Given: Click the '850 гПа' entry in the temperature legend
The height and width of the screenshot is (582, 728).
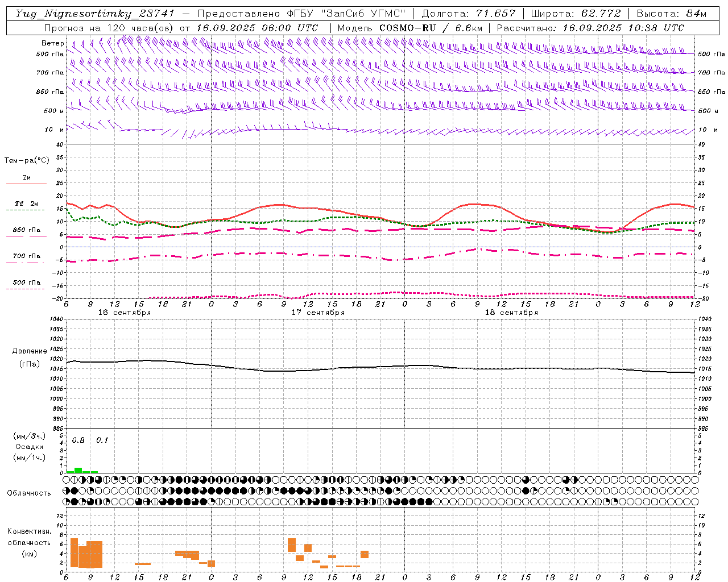Looking at the screenshot, I should 27,230.
